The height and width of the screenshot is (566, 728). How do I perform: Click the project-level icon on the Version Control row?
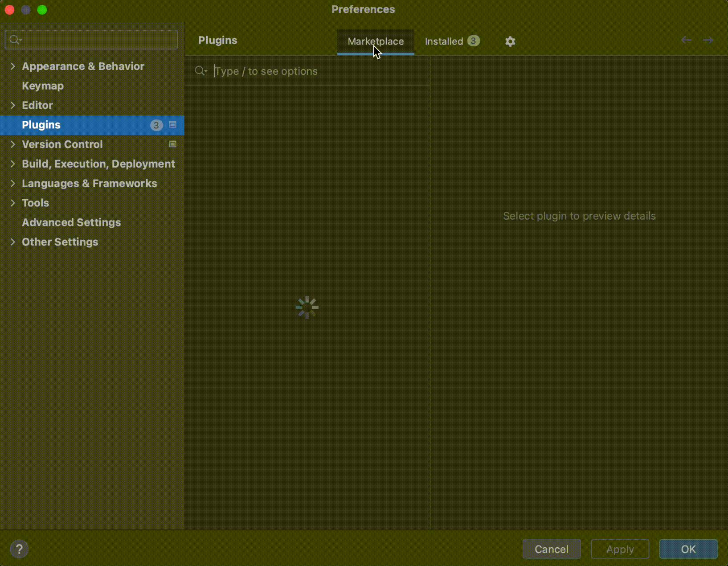click(172, 144)
